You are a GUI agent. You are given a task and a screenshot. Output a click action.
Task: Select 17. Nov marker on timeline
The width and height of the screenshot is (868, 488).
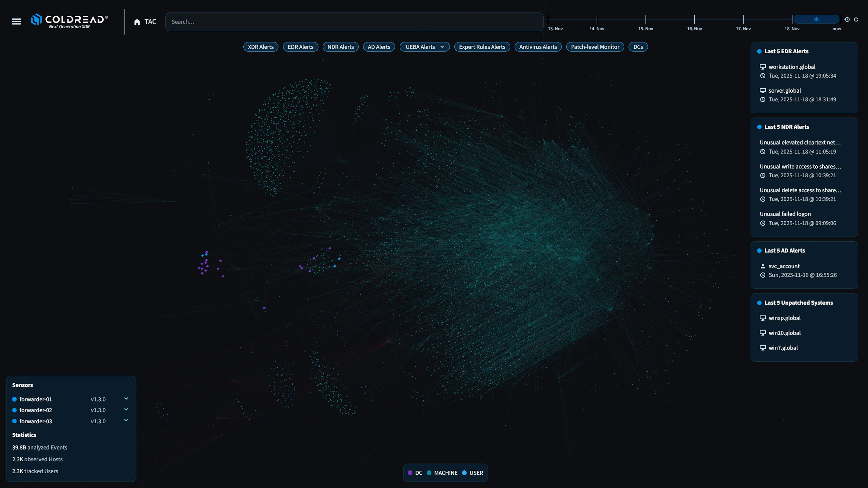pos(743,29)
